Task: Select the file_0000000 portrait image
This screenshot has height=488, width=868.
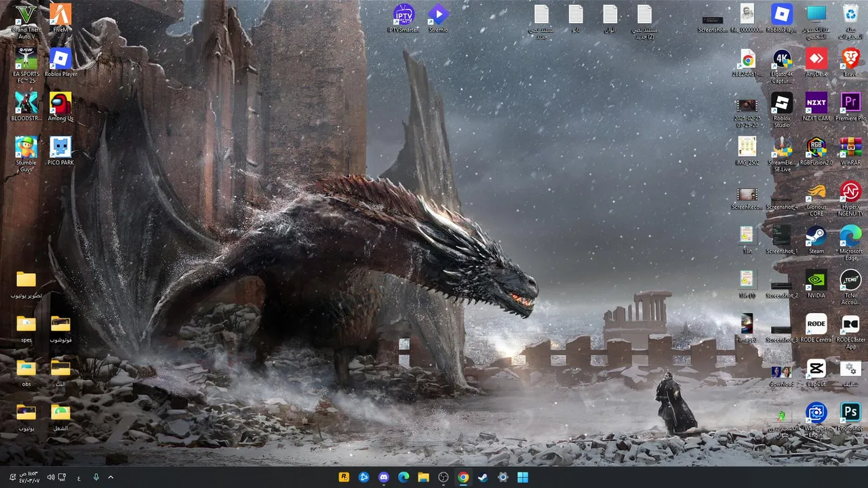Action: pyautogui.click(x=747, y=18)
